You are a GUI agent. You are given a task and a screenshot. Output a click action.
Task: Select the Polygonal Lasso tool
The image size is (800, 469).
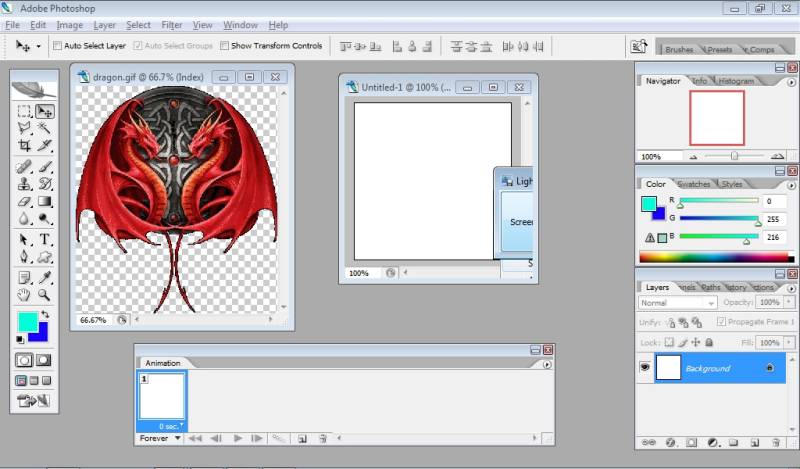coord(24,128)
